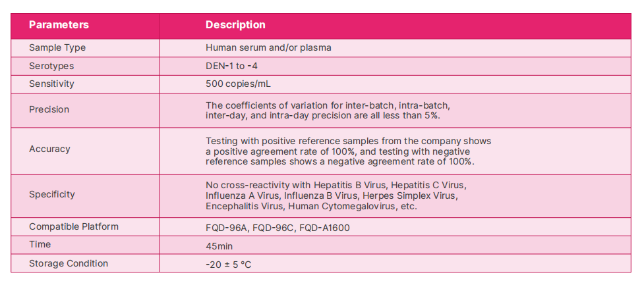Click the positive agreement rate description text
Viewport: 644px width, 283px height.
348,151
